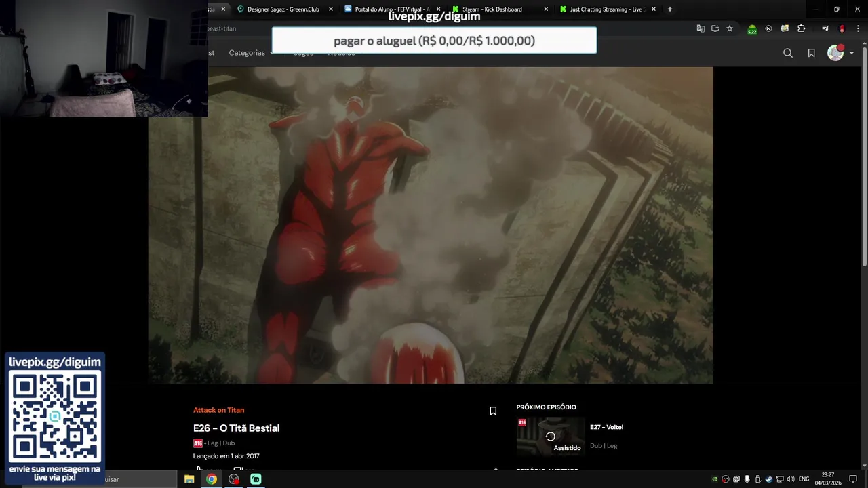868x488 pixels.
Task: Open the green 5,22 extension icon
Action: 752,29
